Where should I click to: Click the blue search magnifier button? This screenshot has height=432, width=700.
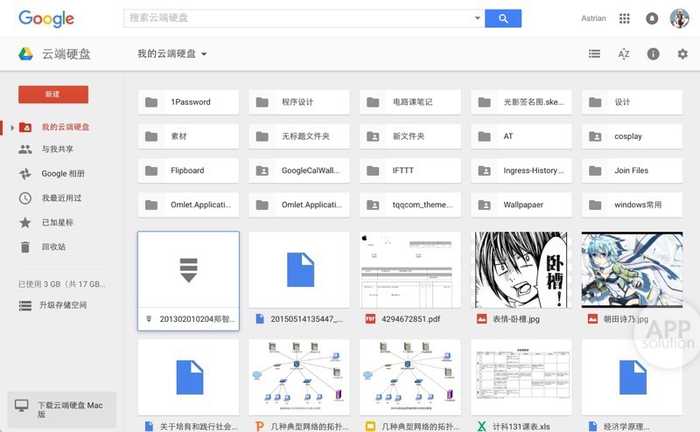click(503, 18)
